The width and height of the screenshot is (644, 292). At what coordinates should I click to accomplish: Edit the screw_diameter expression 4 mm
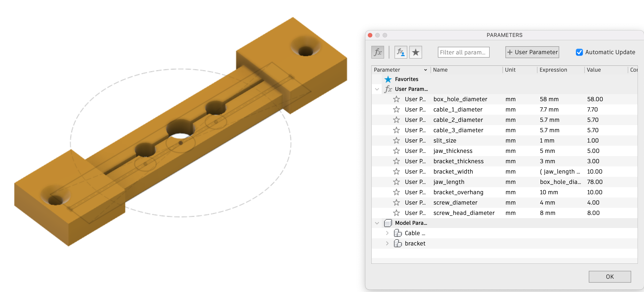pos(547,203)
